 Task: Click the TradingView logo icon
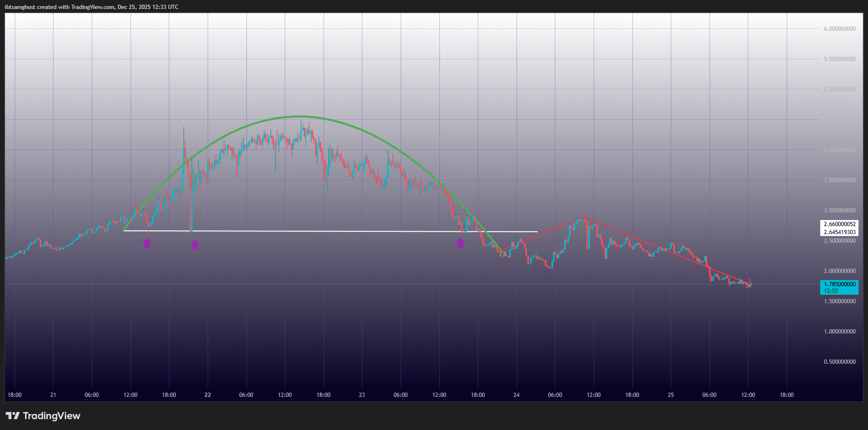[x=13, y=416]
